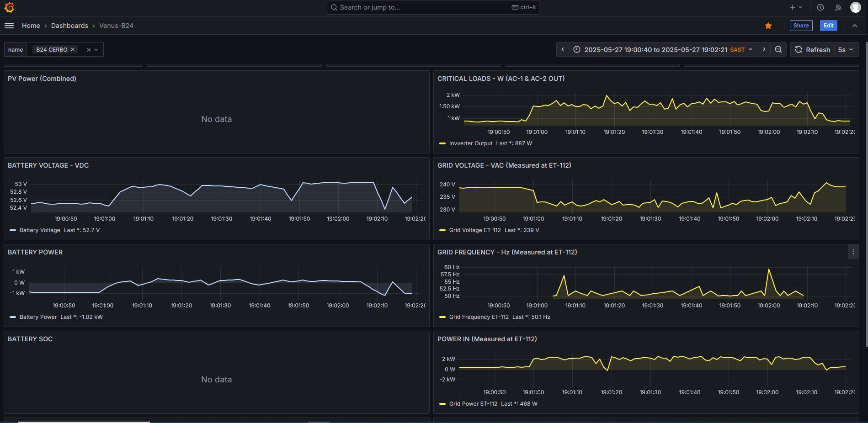Focus the Search or jump to field
Image resolution: width=868 pixels, height=423 pixels.
point(433,7)
